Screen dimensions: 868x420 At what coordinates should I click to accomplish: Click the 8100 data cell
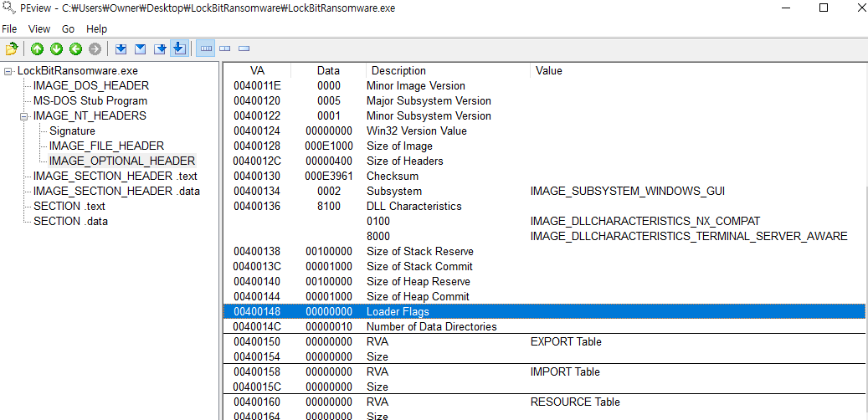point(329,206)
